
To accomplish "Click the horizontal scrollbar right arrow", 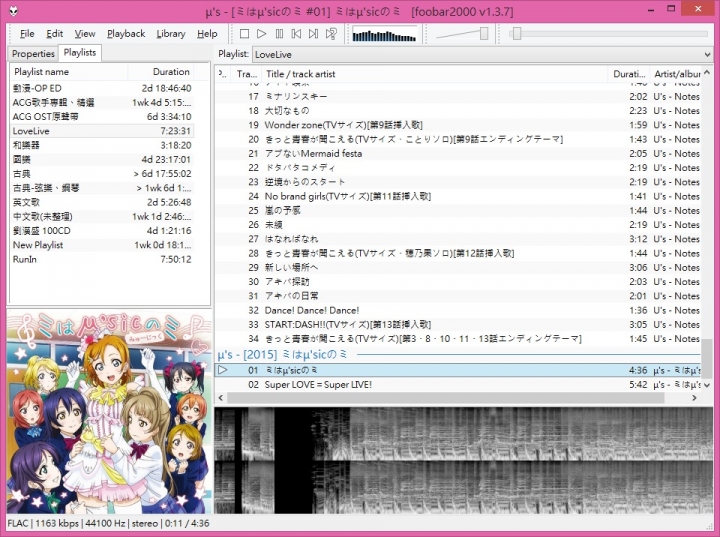I will click(x=694, y=397).
